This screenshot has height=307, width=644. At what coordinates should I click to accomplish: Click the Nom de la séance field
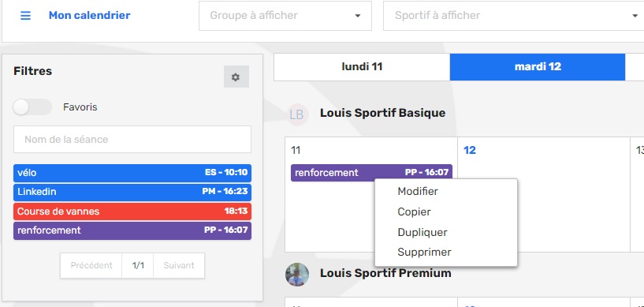[132, 140]
